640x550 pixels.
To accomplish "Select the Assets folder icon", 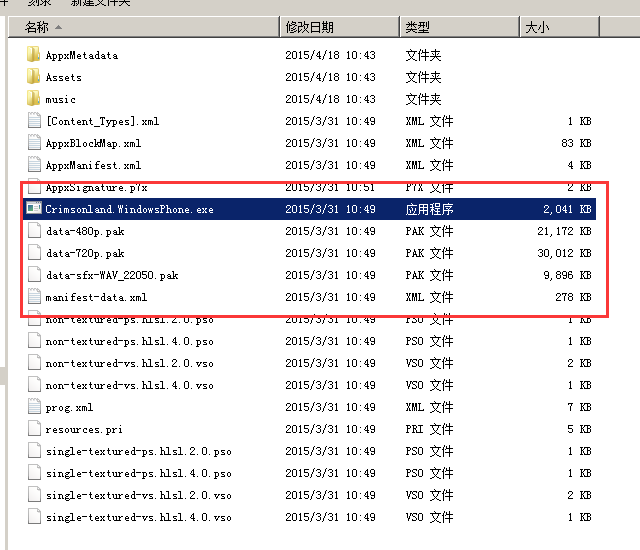I will (x=33, y=77).
